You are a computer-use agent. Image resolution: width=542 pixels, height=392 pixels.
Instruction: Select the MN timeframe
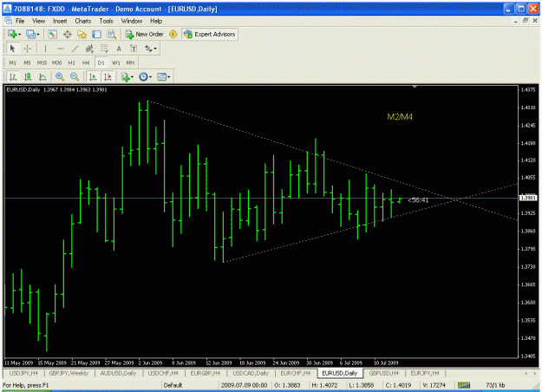point(130,62)
